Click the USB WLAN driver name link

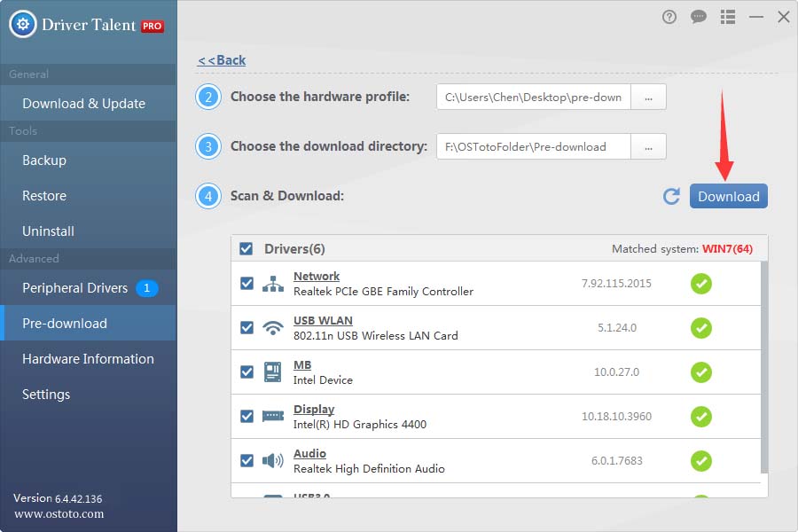323,320
